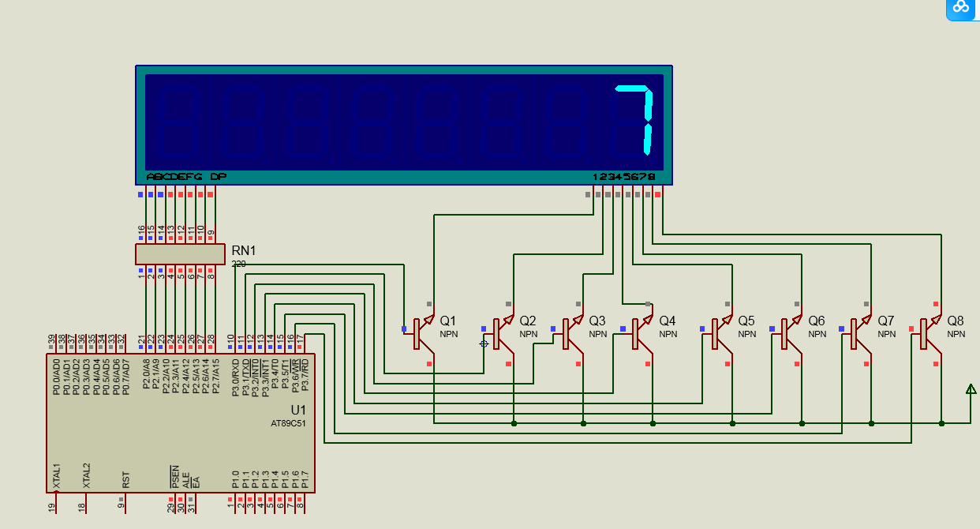Click the 12345678 digit select label
Image resolution: width=980 pixels, height=529 pixels.
tap(624, 177)
